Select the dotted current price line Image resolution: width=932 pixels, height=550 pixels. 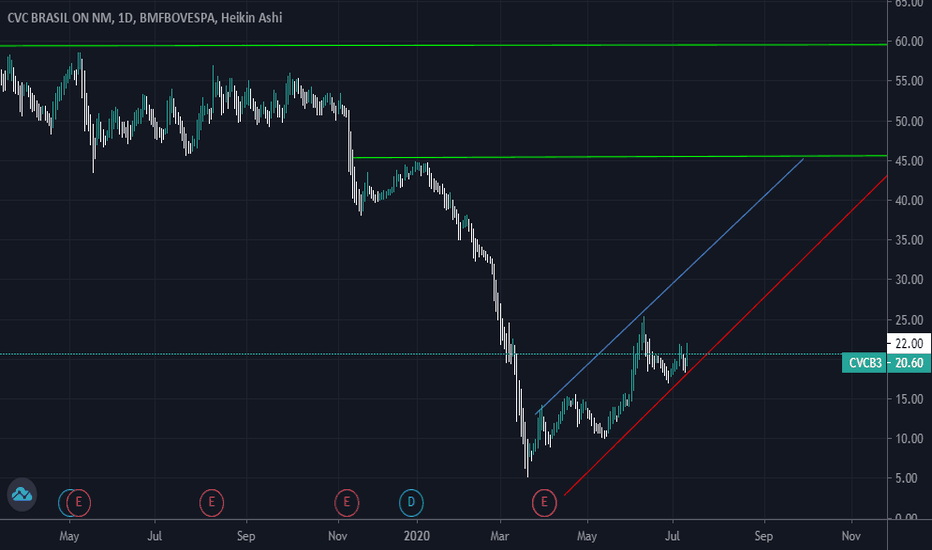[x=421, y=354]
